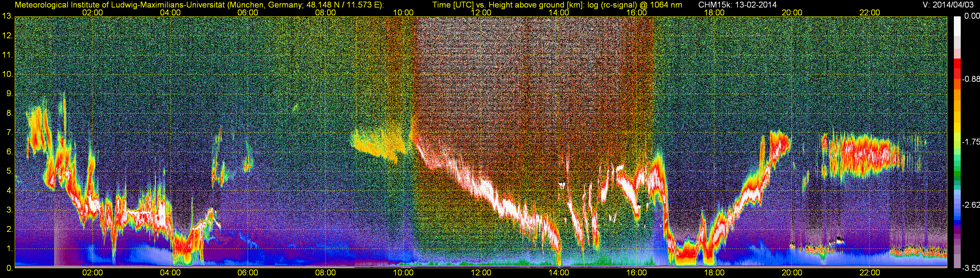This screenshot has height=278, width=980.
Task: Click the top axis '08:00' time label
Action: pos(326,12)
